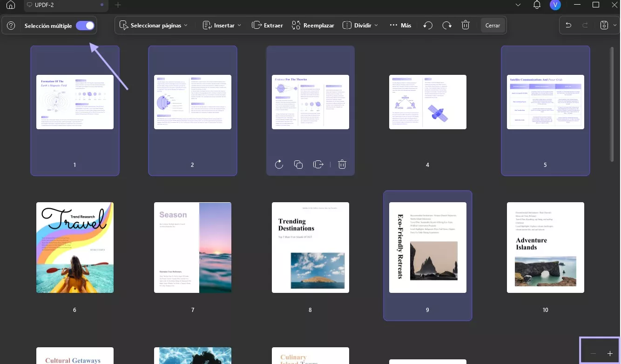This screenshot has width=621, height=364.
Task: Rotate pages counterclockwise from toolbar
Action: tap(428, 26)
